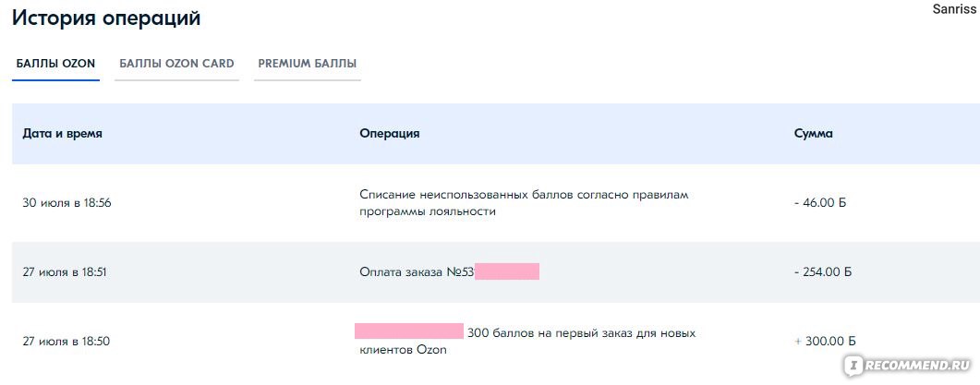Click the - 46.00 Б amount

[820, 203]
